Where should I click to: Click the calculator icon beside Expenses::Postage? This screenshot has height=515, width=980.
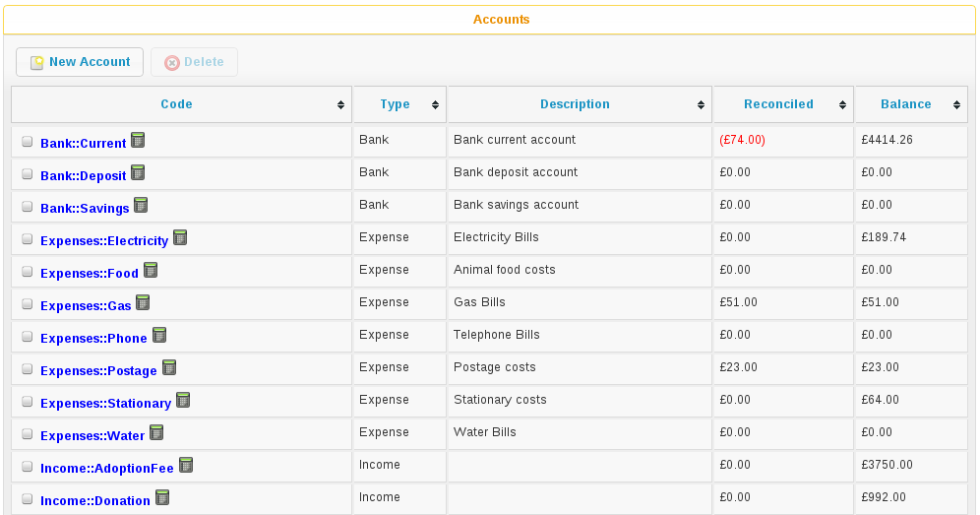tap(168, 368)
